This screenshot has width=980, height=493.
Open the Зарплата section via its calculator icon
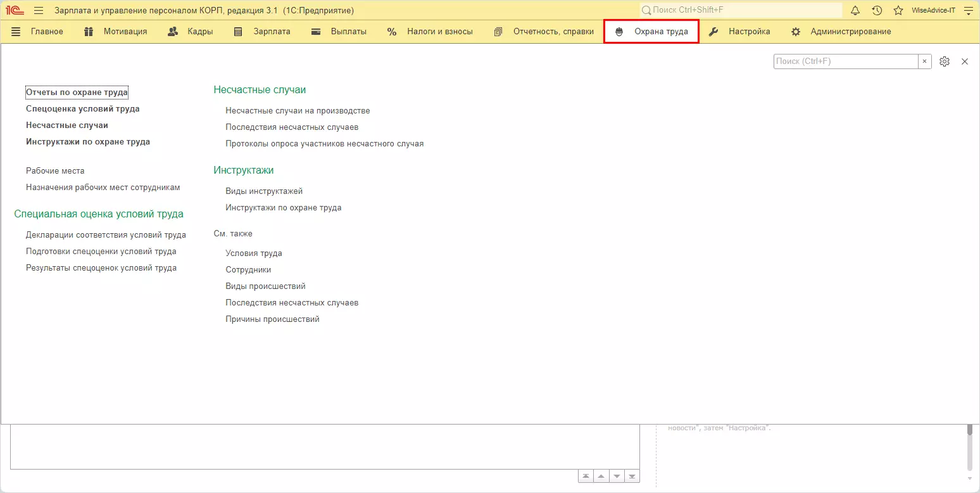238,32
